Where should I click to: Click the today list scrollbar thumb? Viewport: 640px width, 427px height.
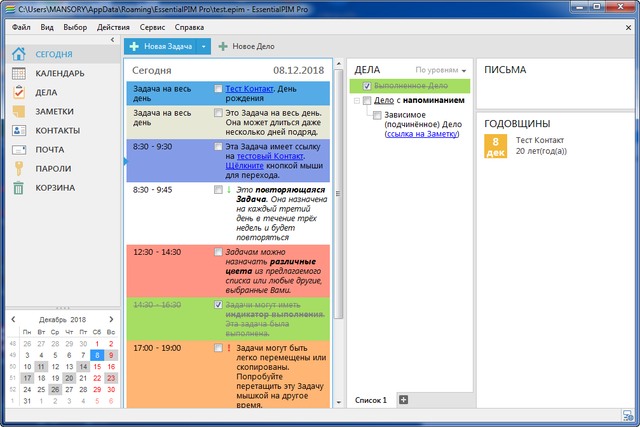pyautogui.click(x=338, y=193)
